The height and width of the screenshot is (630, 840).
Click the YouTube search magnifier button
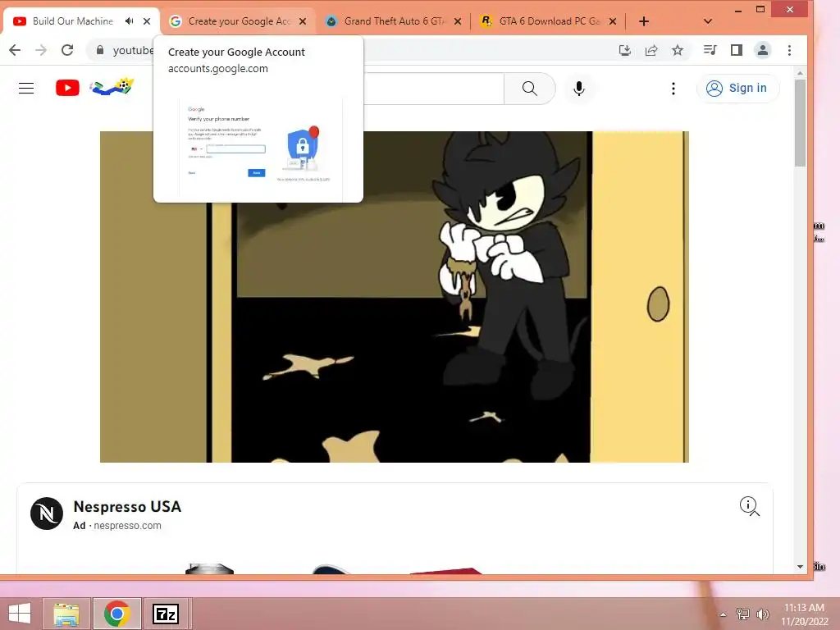[x=529, y=89]
